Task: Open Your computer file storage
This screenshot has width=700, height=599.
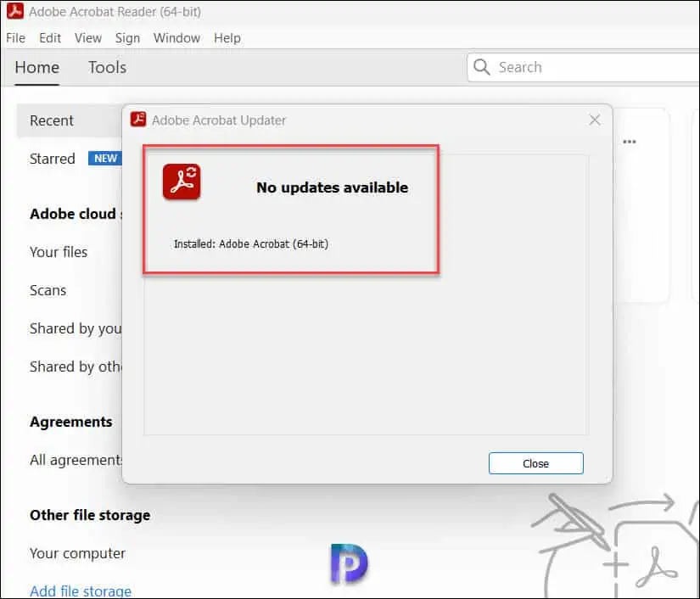Action: tap(78, 553)
